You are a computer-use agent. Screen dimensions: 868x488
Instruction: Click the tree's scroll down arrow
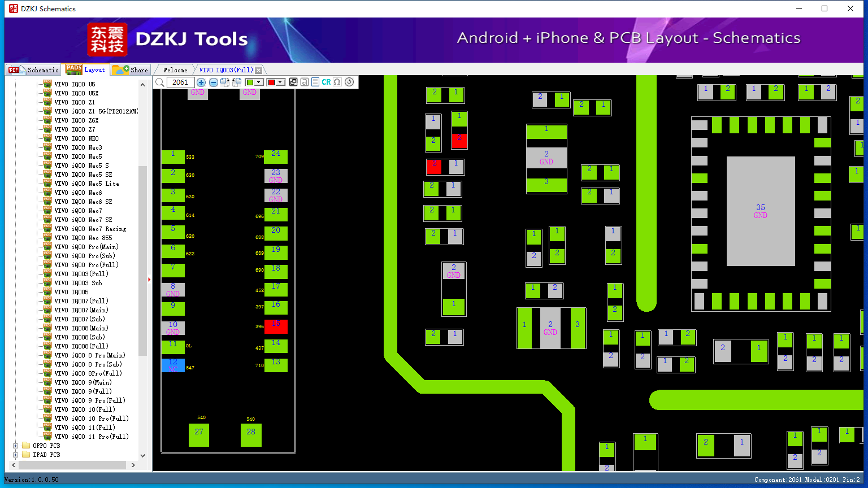coord(142,455)
